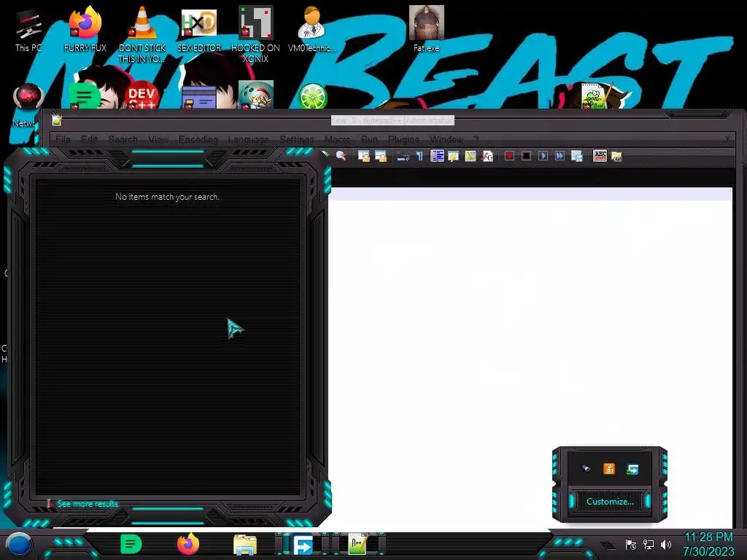Screen dimensions: 747x560
Task: Save the current recorded macro icon
Action: point(577,156)
